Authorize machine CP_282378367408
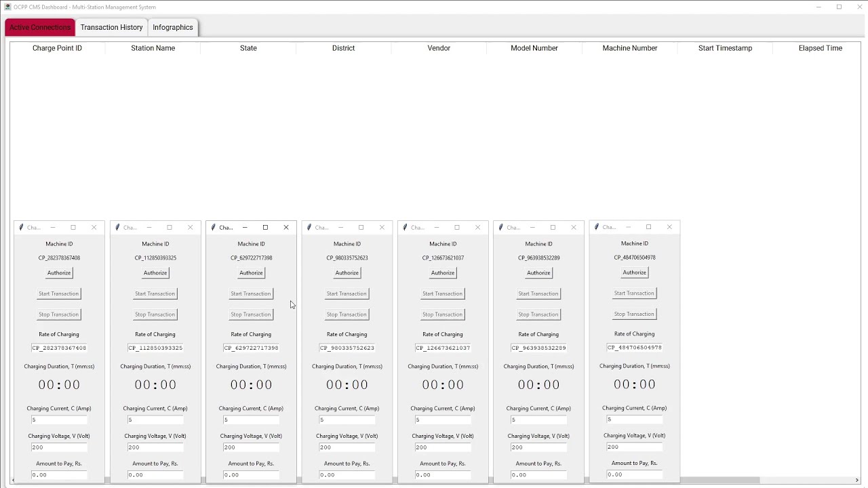868x488 pixels. pos(59,272)
